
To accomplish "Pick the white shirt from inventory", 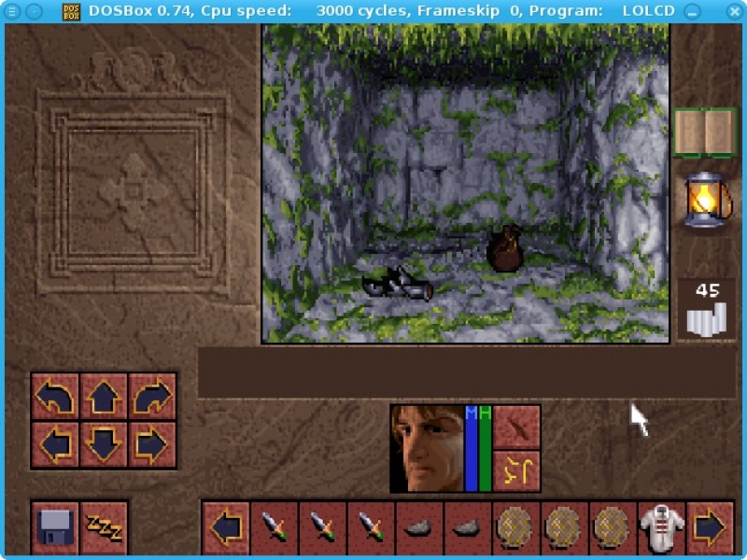I will (x=662, y=527).
